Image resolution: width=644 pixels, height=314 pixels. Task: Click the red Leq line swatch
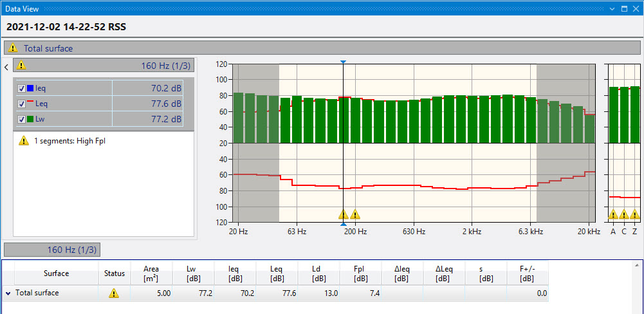[30, 102]
